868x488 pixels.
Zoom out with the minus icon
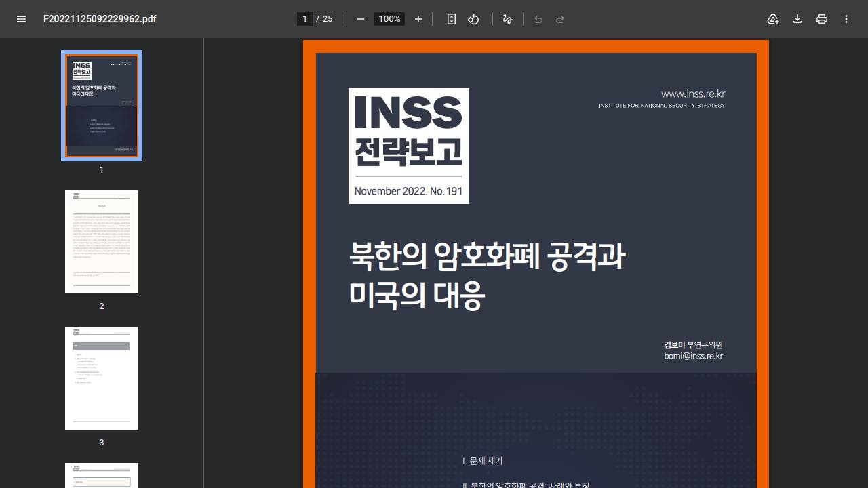(361, 19)
